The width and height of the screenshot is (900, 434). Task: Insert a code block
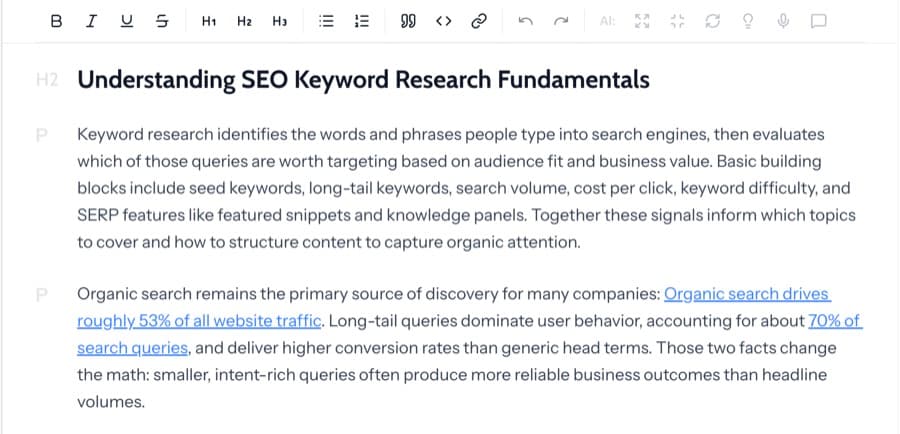point(443,20)
